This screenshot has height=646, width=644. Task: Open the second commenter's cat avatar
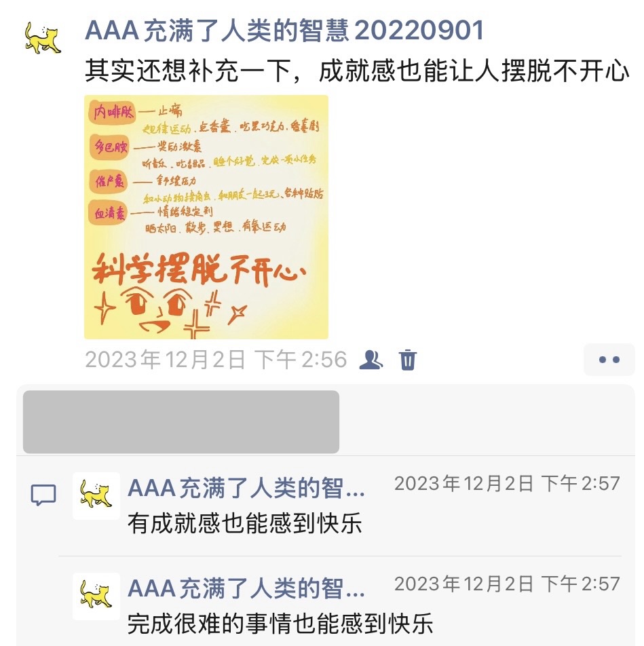click(96, 596)
